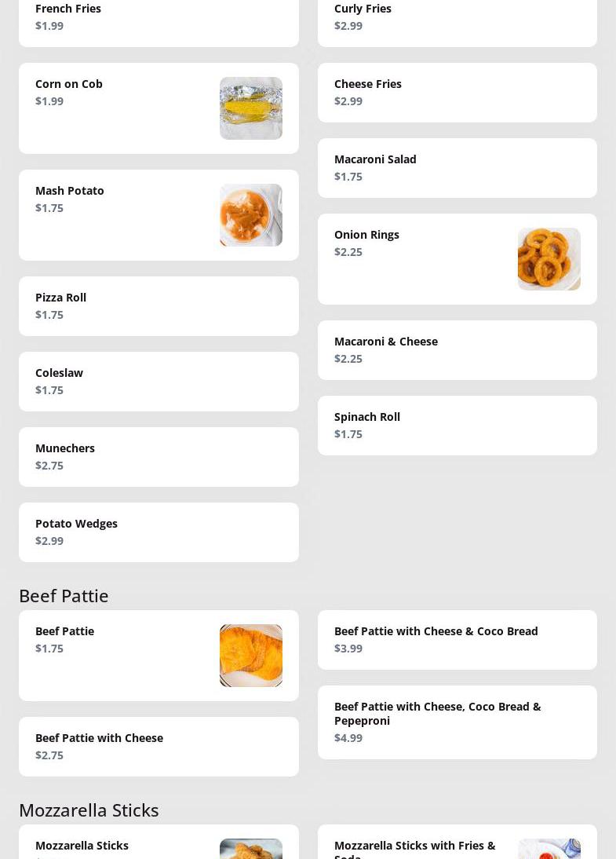Viewport: 616px width, 859px height.
Task: Click the Corn on Cob photo thumbnail
Action: coord(250,108)
